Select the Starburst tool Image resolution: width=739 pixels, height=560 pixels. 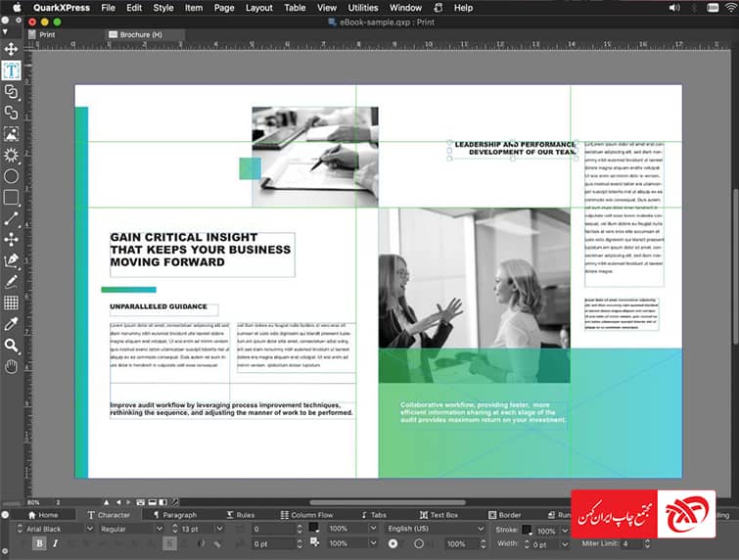click(11, 155)
